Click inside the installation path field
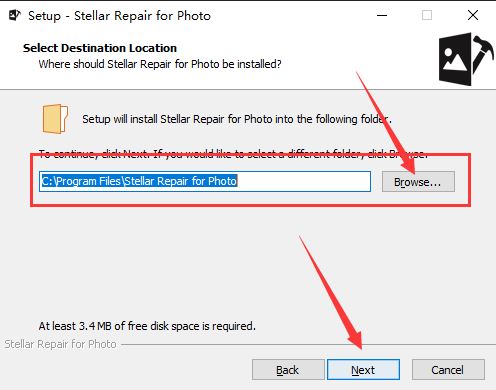Screen dimensions: 496x390 point(205,181)
